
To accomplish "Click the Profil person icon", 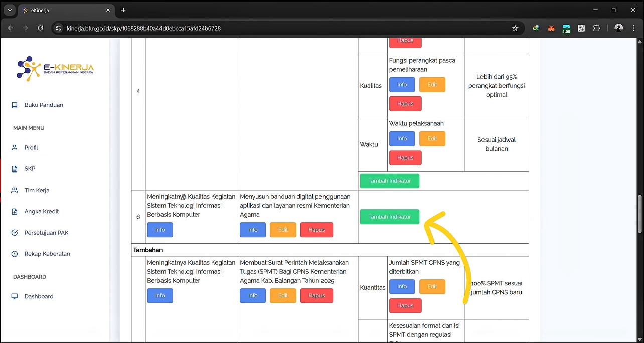I will (15, 148).
